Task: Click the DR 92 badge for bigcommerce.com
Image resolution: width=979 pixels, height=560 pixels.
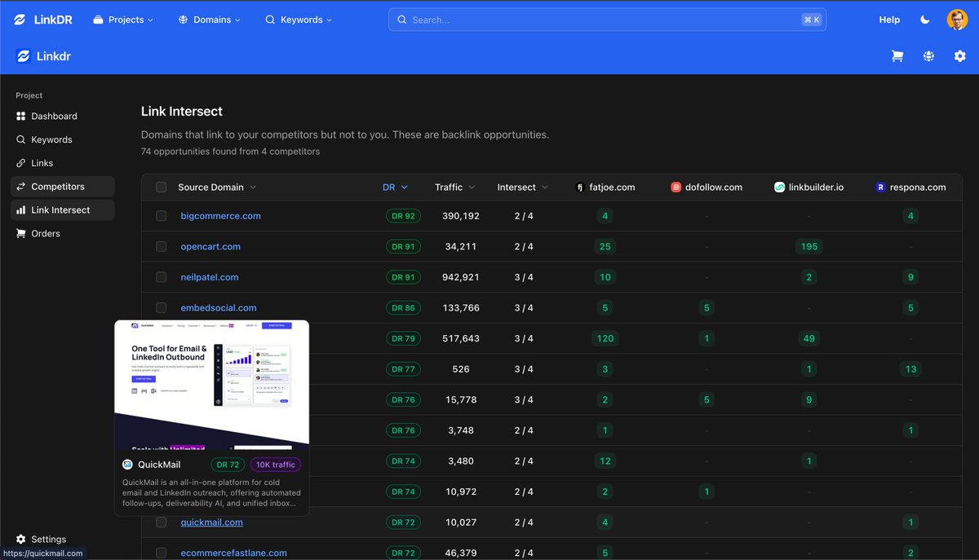Action: click(x=403, y=216)
